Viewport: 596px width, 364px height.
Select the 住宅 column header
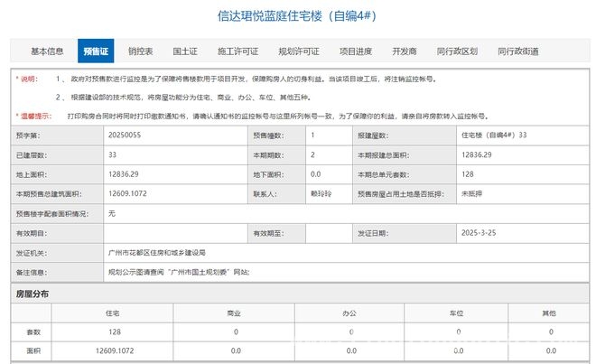(113, 313)
